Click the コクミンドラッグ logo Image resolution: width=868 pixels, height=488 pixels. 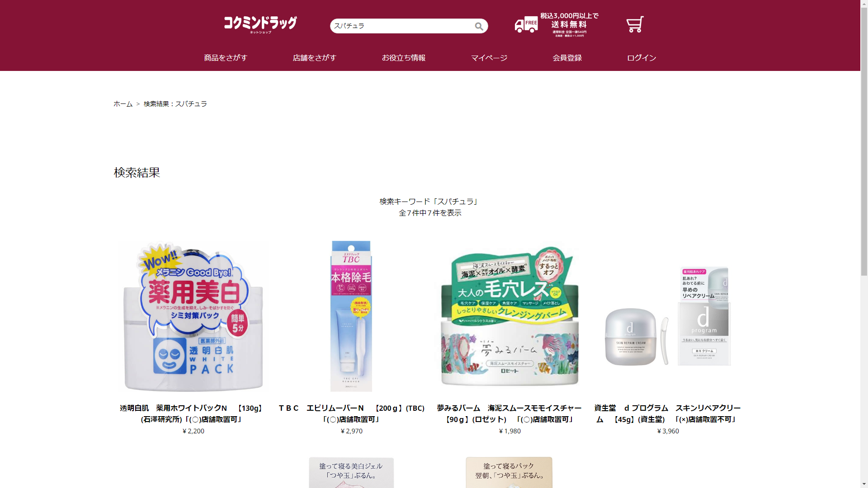[260, 24]
